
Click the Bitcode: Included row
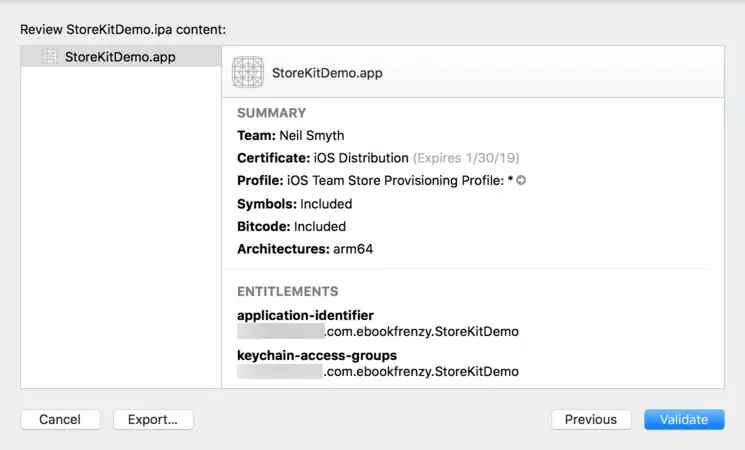tap(291, 227)
